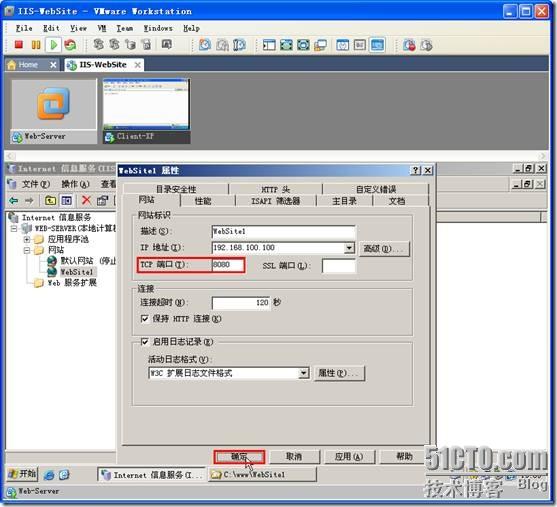557x507 pixels.
Task: Select the Client-XP VM thumbnail
Action: click(x=146, y=111)
